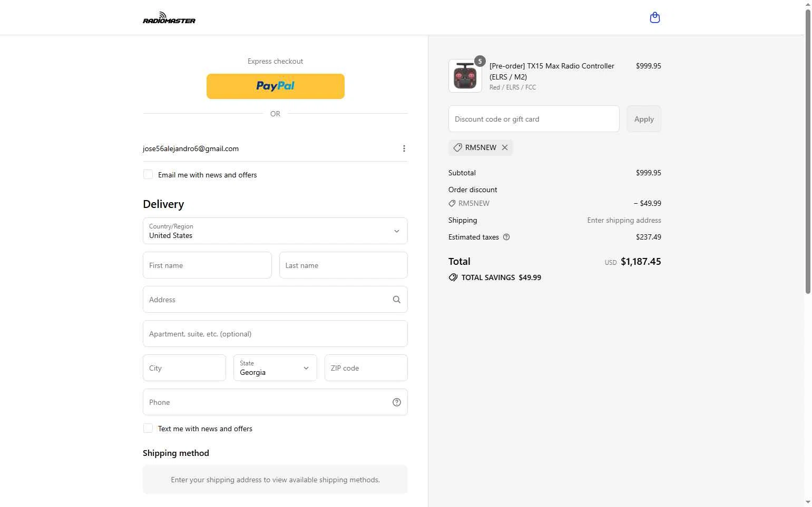The height and width of the screenshot is (507, 812).
Task: Click the scrollbar down arrow
Action: point(808,502)
